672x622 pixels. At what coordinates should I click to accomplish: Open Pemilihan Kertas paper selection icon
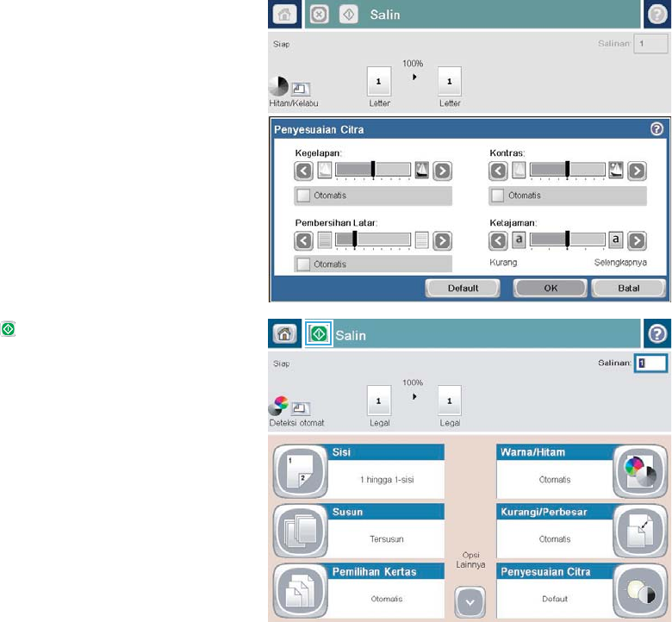(x=301, y=591)
